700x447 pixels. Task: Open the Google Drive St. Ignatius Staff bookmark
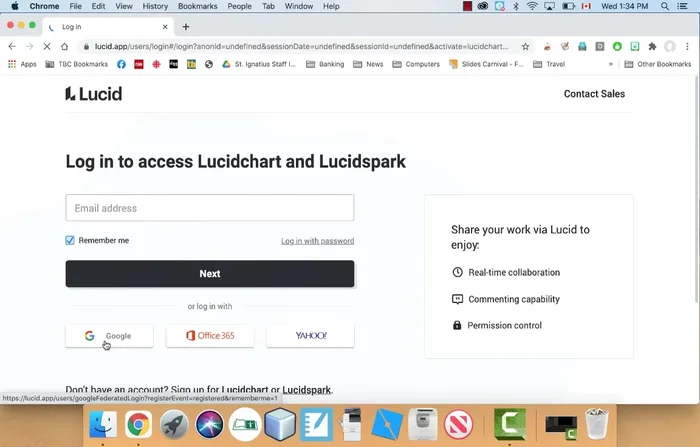click(x=259, y=64)
